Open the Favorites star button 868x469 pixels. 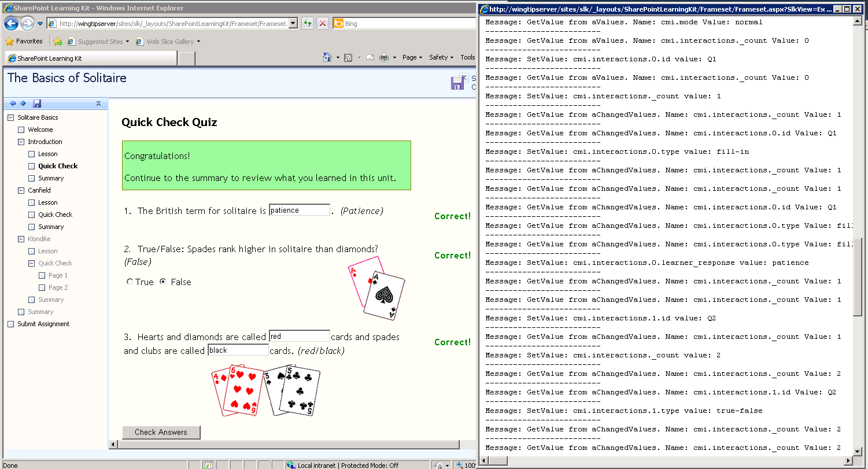coord(24,41)
